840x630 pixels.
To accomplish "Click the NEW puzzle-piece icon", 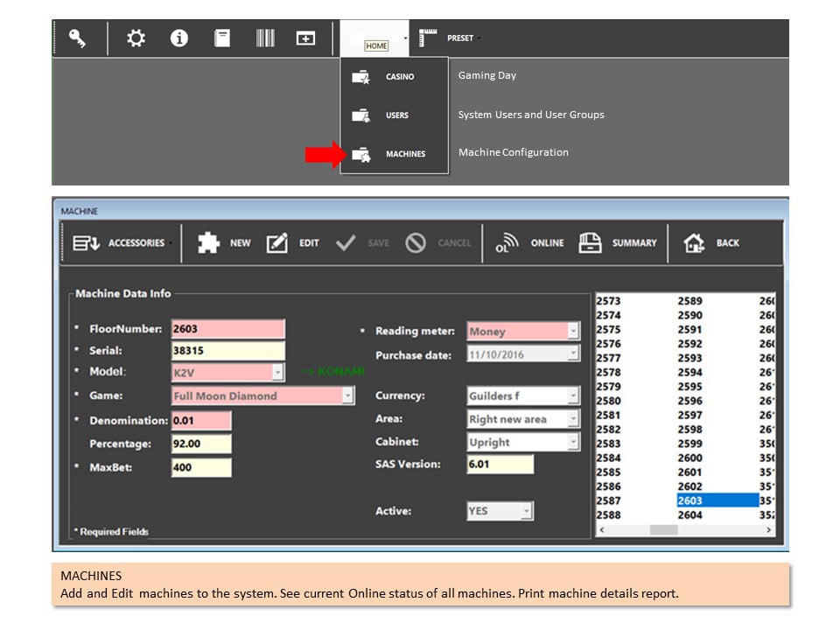I will coord(208,242).
